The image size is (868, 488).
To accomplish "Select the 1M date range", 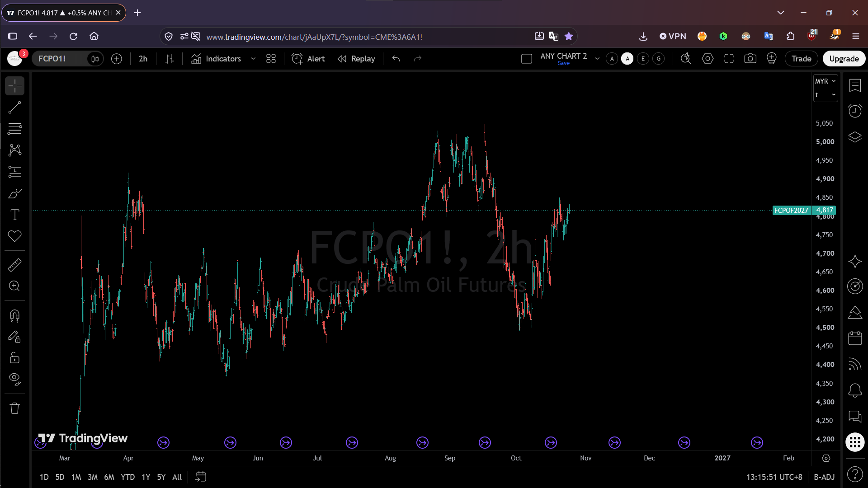I will [76, 477].
